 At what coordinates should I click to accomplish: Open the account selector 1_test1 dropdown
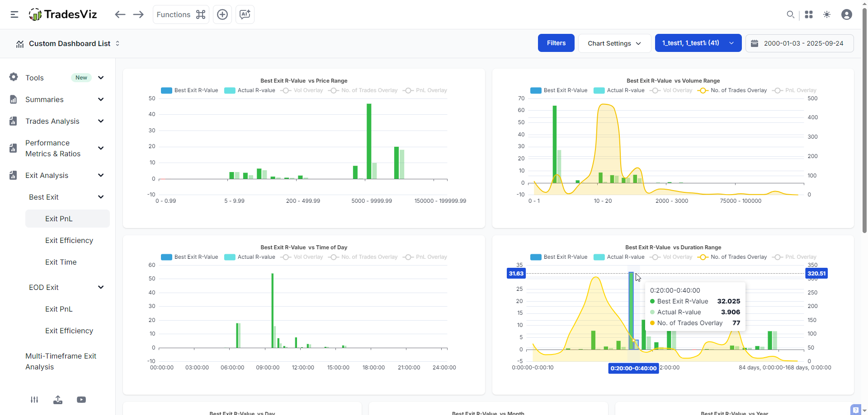click(x=698, y=43)
